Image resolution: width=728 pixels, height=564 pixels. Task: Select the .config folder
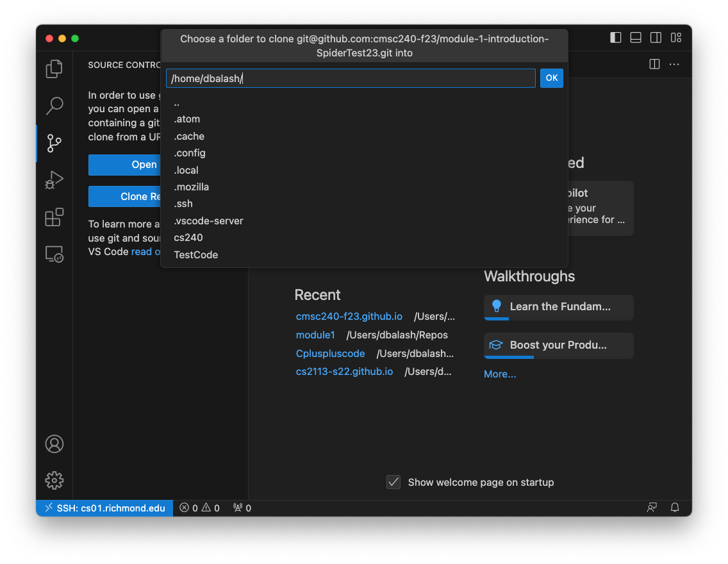pos(364,153)
